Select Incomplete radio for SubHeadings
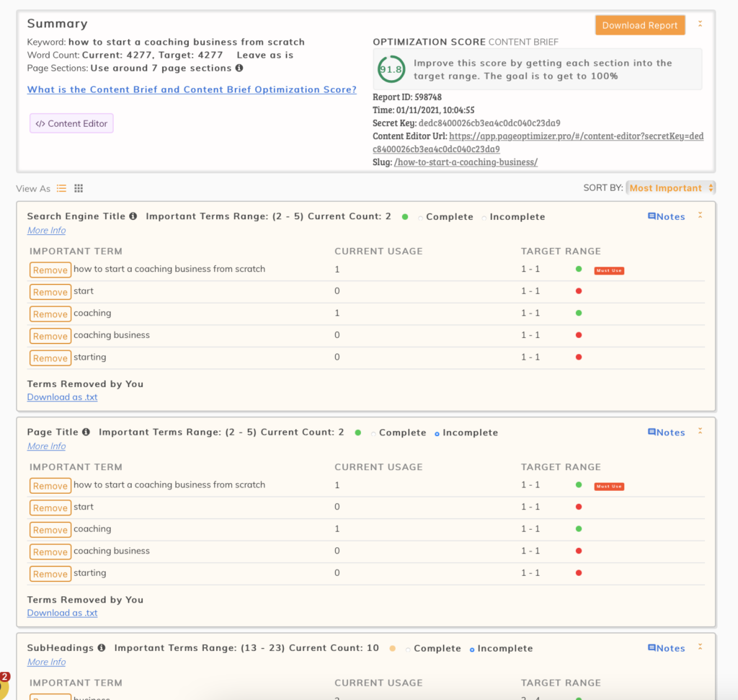 (x=472, y=650)
